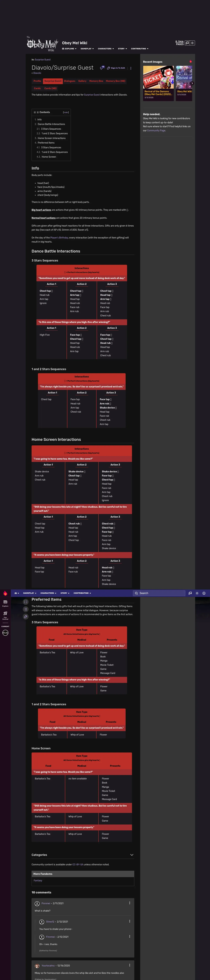Viewport: 210px width, 980px height.
Task: Open Explore in the left sidebar
Action: (5, 603)
